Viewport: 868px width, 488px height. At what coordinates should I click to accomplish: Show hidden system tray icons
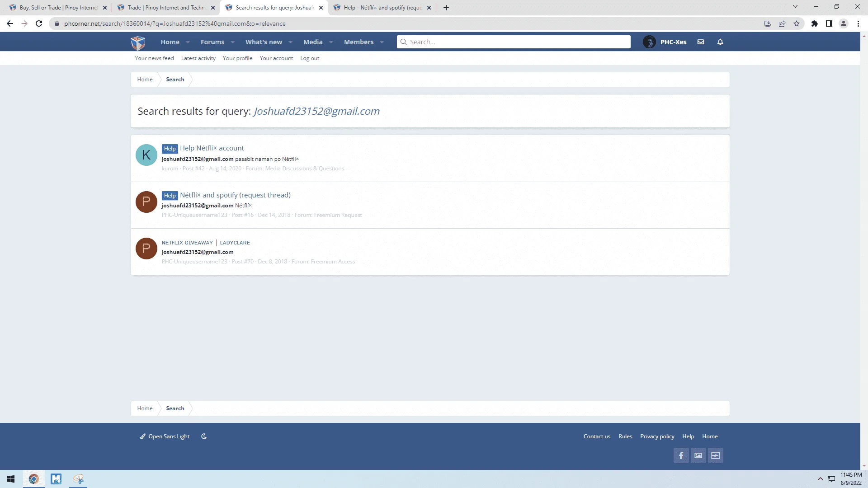click(x=820, y=479)
